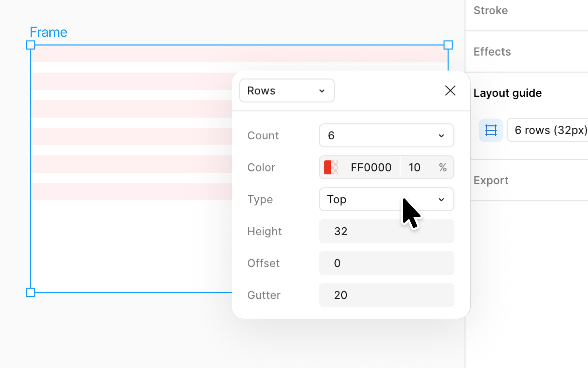Screen dimensions: 588x368
Task: Edit the Height field showing 32
Action: click(386, 231)
